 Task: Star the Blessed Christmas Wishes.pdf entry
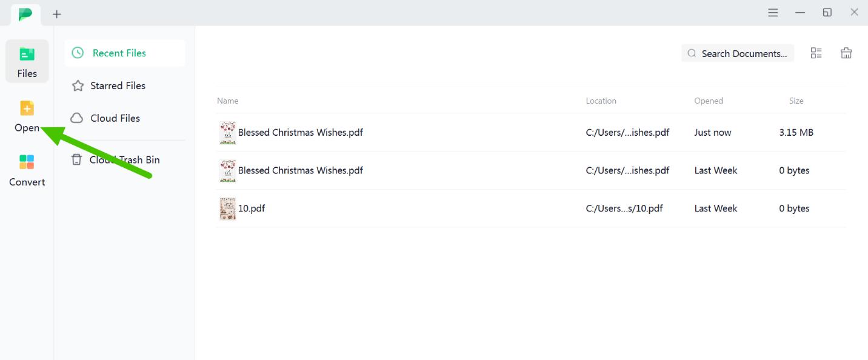click(301, 132)
